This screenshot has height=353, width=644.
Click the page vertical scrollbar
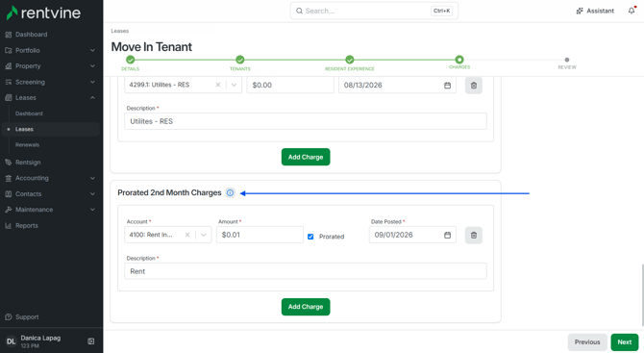(x=642, y=294)
